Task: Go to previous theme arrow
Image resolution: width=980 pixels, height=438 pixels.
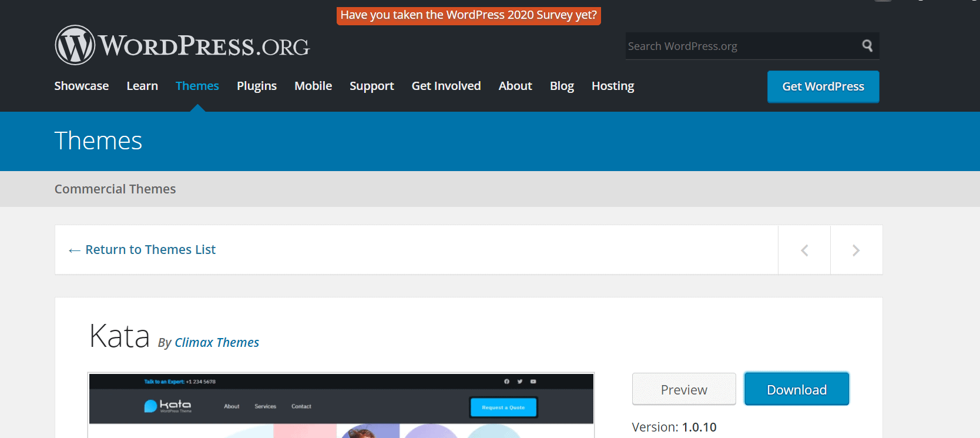Action: tap(804, 250)
